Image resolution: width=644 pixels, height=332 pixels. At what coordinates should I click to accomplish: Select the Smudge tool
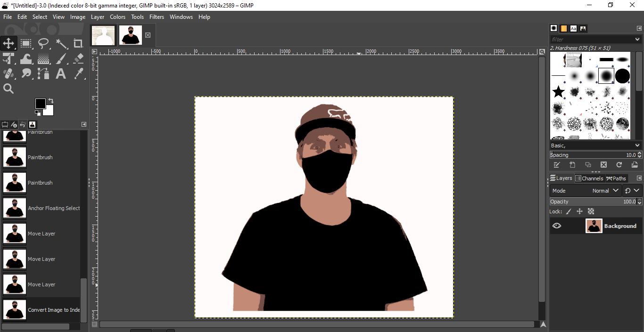click(26, 73)
